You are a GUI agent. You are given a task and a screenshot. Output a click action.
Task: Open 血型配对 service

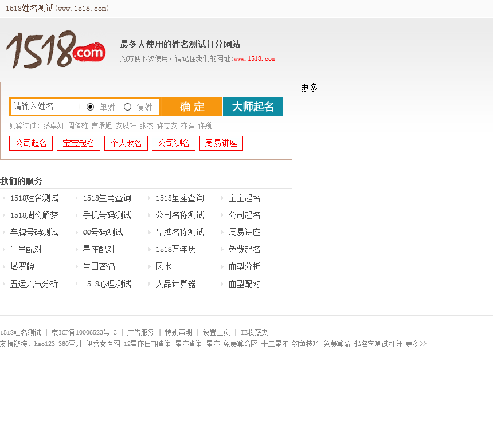[x=244, y=284]
